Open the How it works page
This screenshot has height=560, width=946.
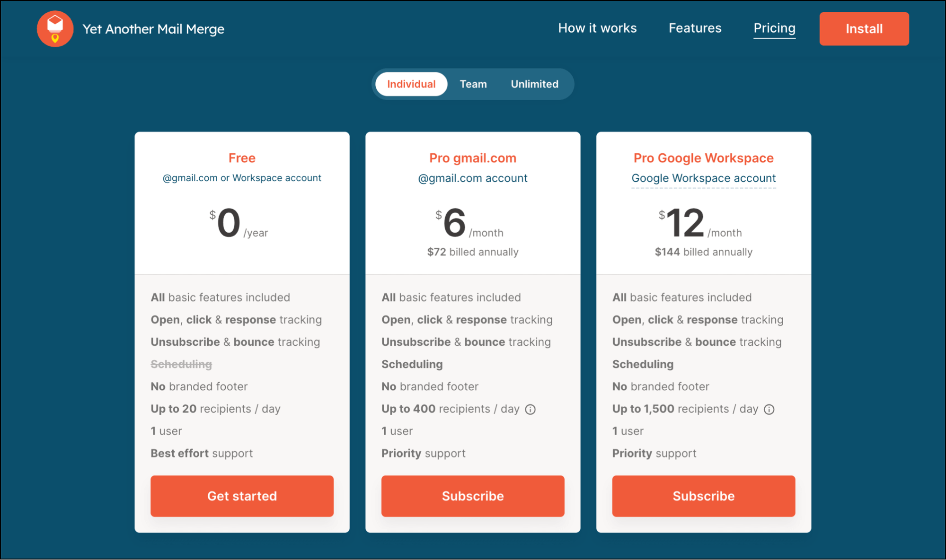click(x=597, y=28)
